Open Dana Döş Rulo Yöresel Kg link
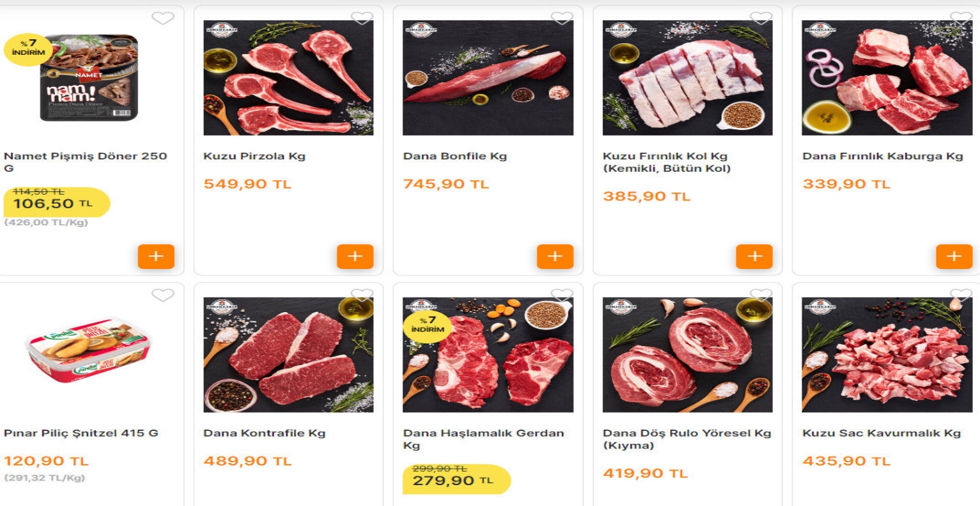Viewport: 980px width, 506px height. tap(687, 439)
